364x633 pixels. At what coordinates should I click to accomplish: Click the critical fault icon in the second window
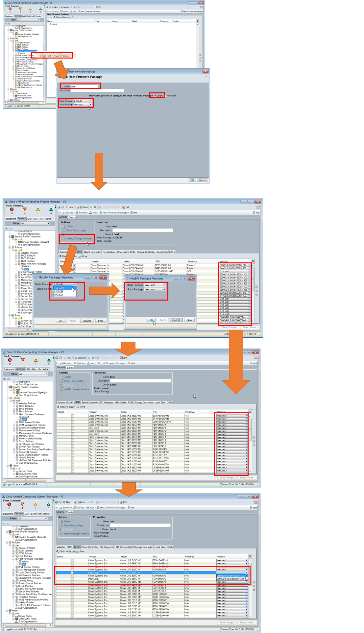click(x=12, y=209)
